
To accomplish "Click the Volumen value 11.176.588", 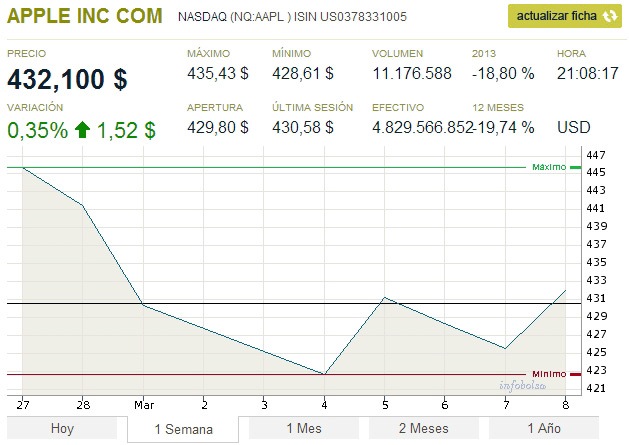I will tap(412, 73).
